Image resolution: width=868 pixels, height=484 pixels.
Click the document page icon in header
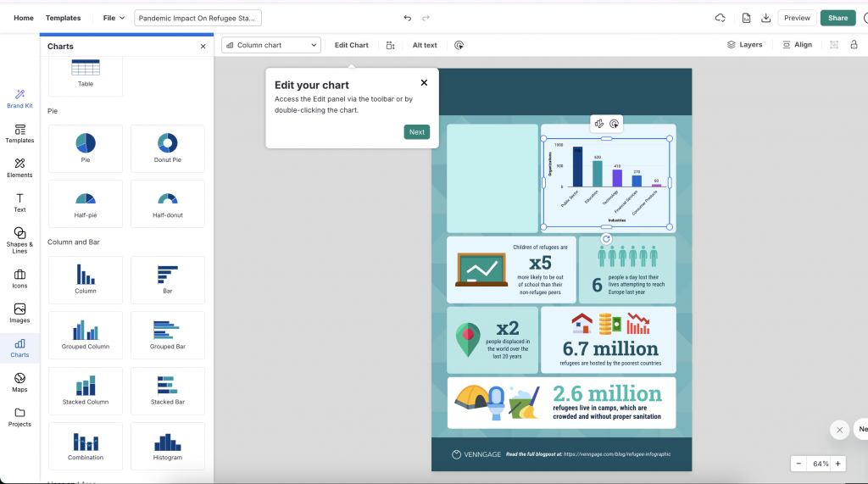click(x=746, y=18)
